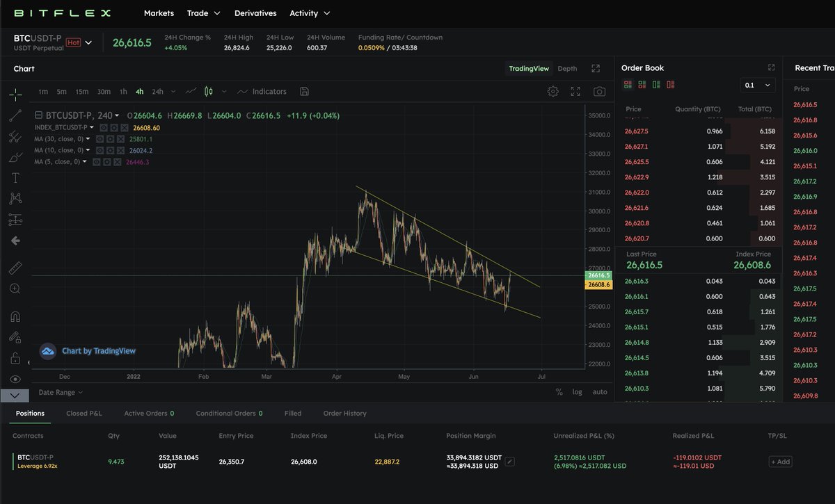
Task: Set chart interval to 15m
Action: [x=81, y=92]
